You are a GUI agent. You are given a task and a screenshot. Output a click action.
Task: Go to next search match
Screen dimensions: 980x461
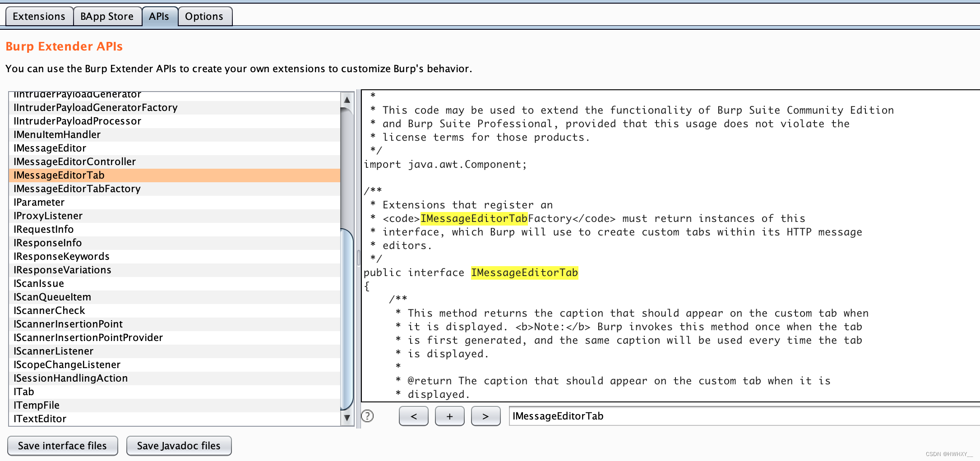coord(485,416)
